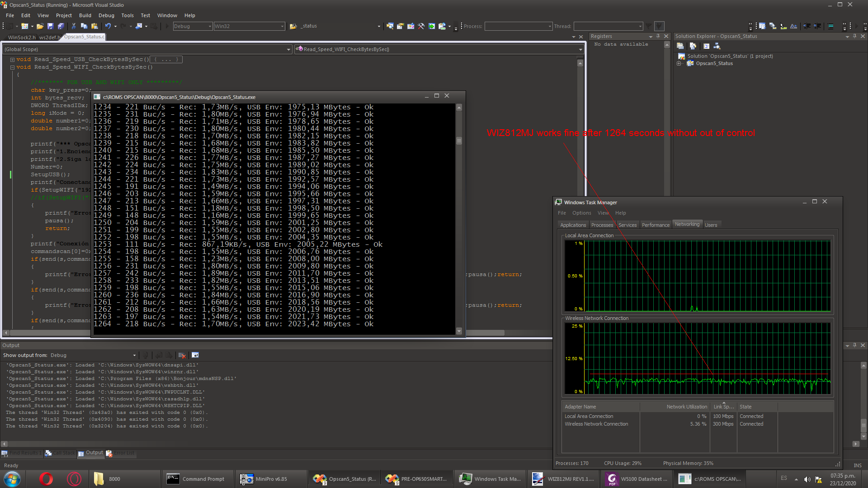Open Opera browser from taskbar
Screen dimensions: 868x488
point(46,479)
